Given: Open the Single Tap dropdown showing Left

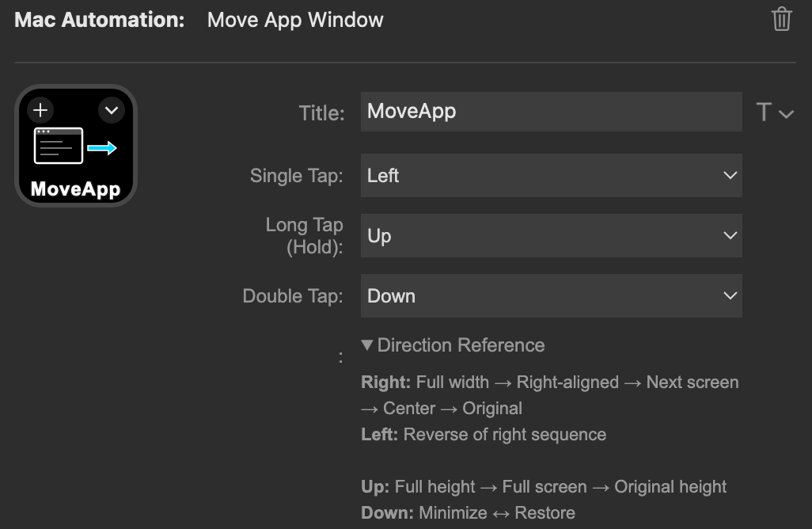Looking at the screenshot, I should pos(551,175).
